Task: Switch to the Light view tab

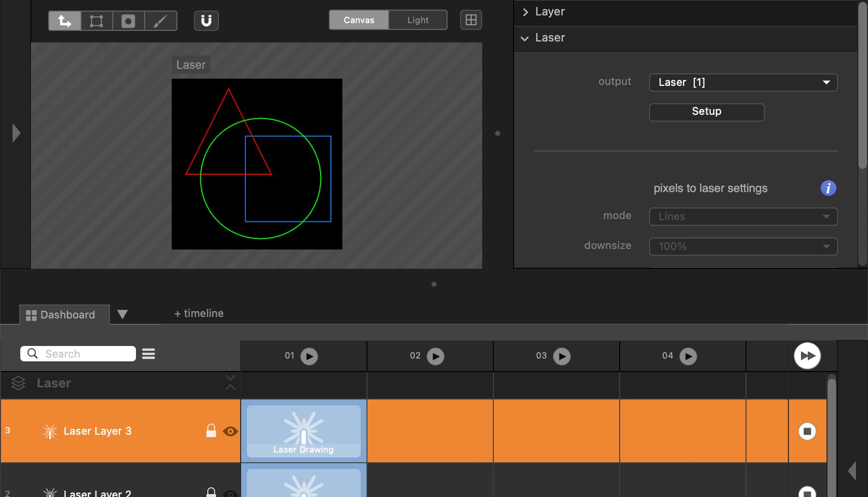Action: [418, 20]
